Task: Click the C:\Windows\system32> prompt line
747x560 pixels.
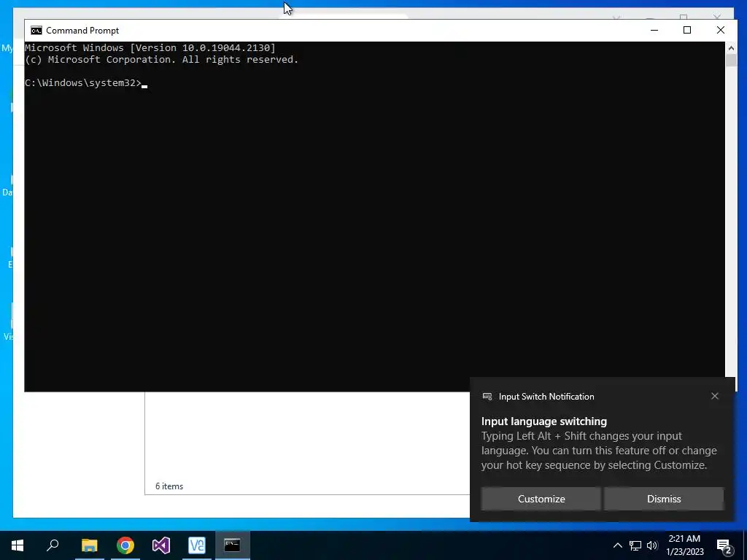Action: 86,83
